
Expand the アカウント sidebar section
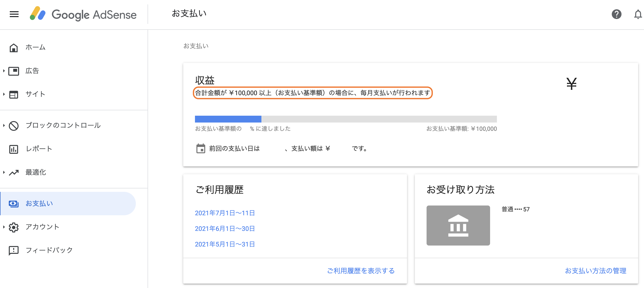coord(4,227)
